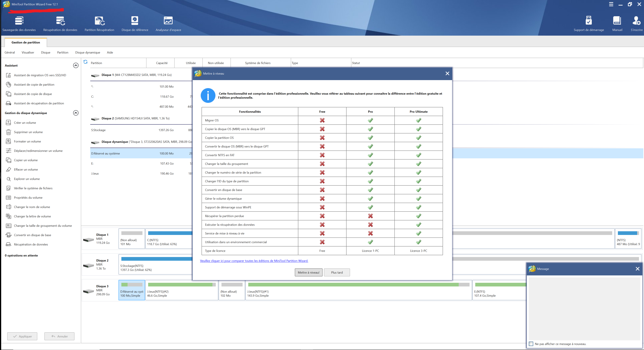The height and width of the screenshot is (350, 644).
Task: Open Analyseur d'espace tool
Action: tap(168, 24)
